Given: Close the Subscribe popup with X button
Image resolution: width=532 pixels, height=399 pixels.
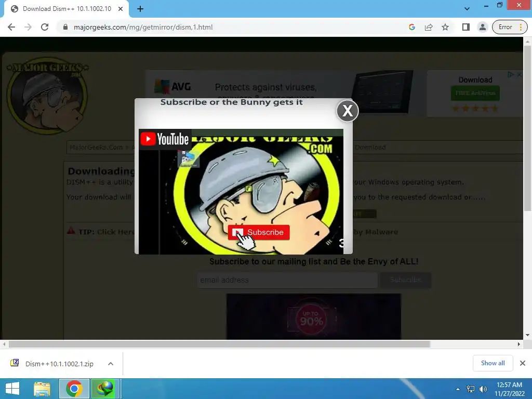Looking at the screenshot, I should click(348, 111).
